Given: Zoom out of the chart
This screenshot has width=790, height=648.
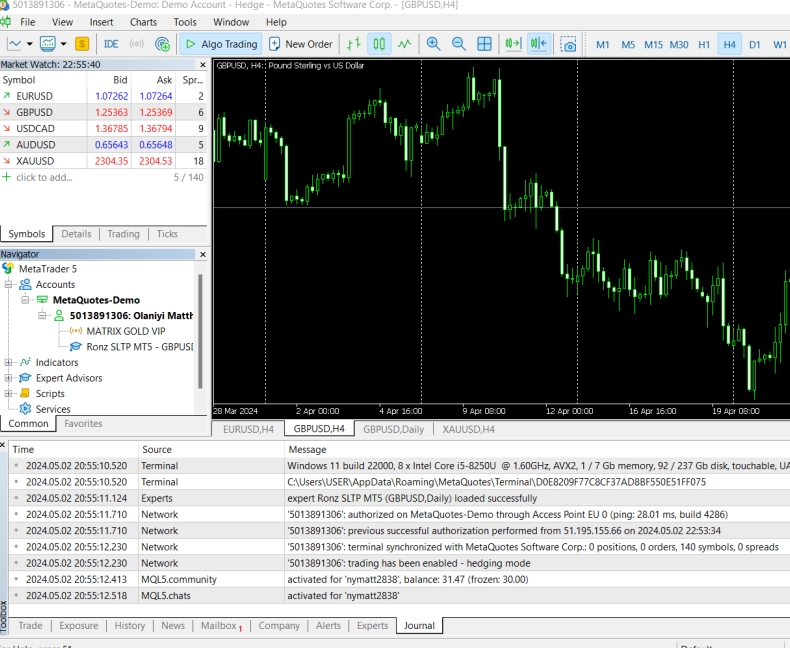Looking at the screenshot, I should click(x=459, y=44).
